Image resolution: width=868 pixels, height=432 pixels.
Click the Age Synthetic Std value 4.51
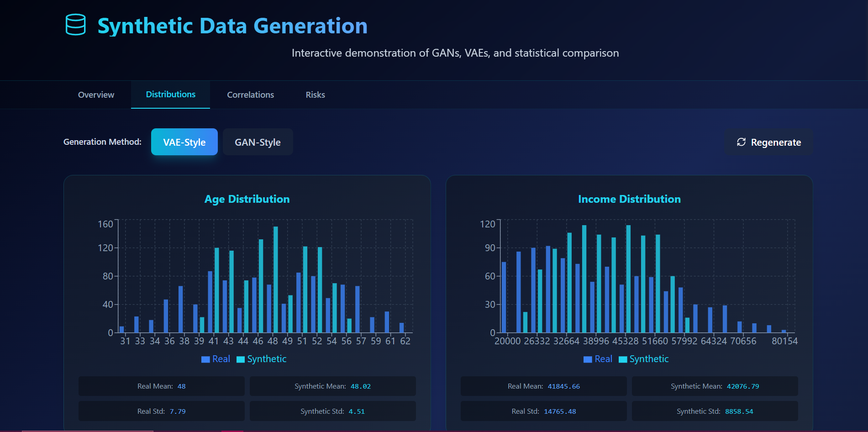click(x=357, y=411)
